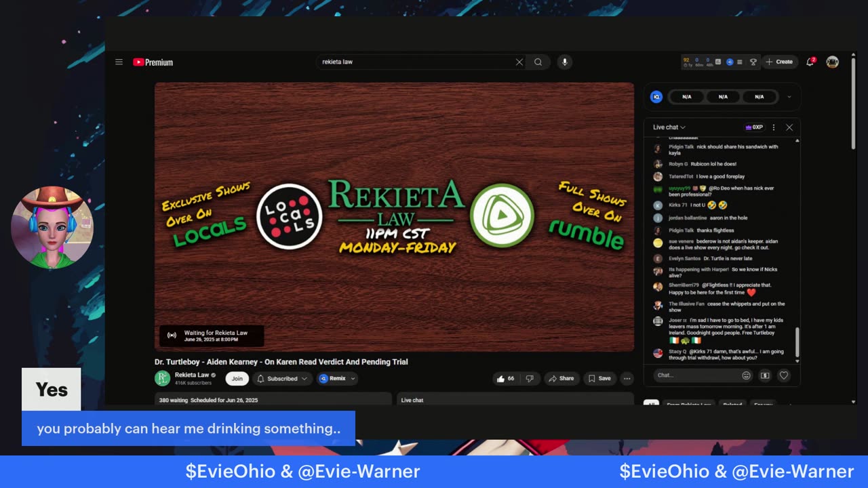Like the video (66 likes)
Screen dimensions: 868x488
[x=506, y=379]
